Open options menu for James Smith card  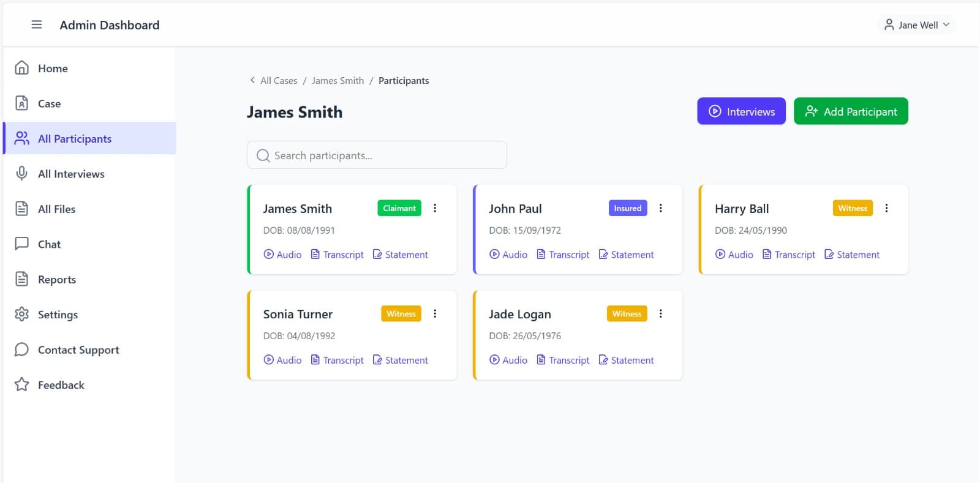pos(435,208)
